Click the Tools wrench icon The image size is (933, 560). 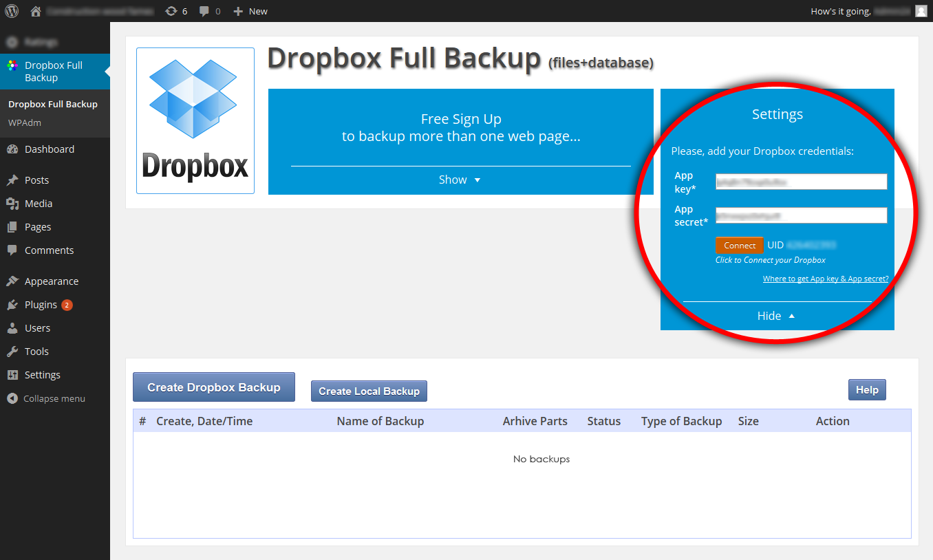coord(12,352)
